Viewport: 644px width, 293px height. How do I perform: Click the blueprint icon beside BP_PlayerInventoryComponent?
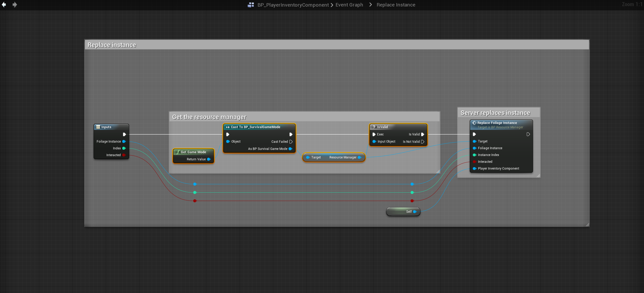[x=251, y=5]
